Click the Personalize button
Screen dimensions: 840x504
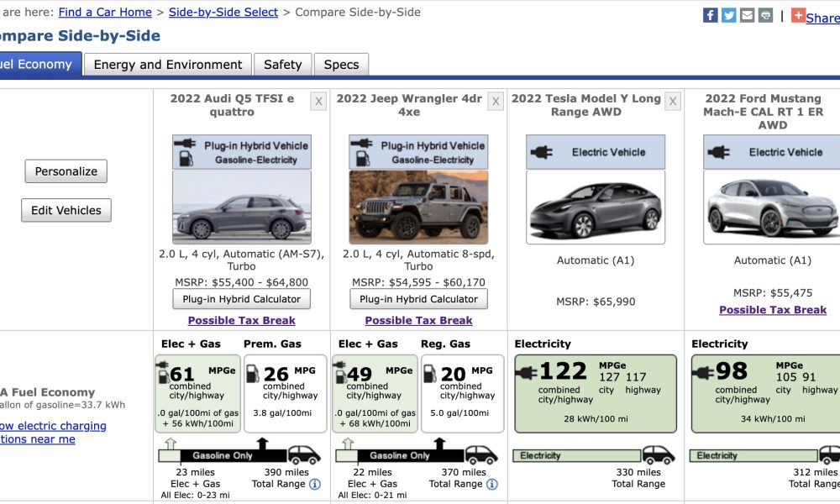66,171
